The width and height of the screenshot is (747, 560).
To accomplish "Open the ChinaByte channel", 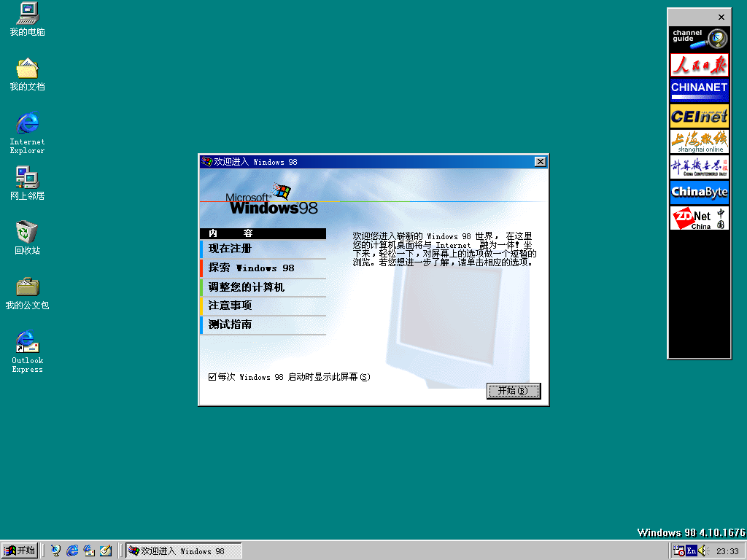I will tap(700, 192).
